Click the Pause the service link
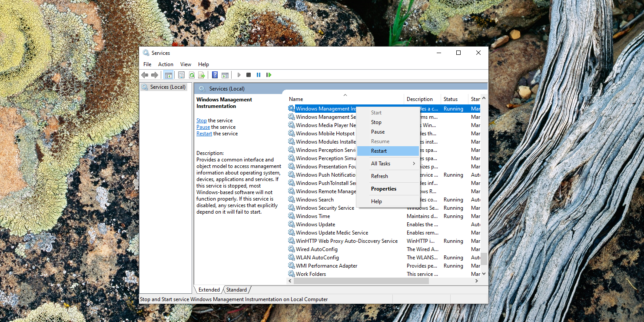This screenshot has width=644, height=322. click(x=203, y=127)
